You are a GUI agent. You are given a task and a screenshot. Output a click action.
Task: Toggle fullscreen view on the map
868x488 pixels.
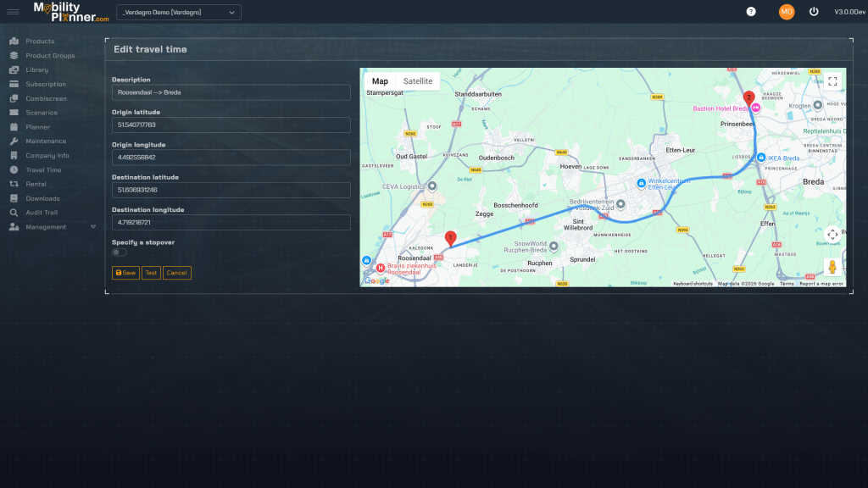coord(832,81)
